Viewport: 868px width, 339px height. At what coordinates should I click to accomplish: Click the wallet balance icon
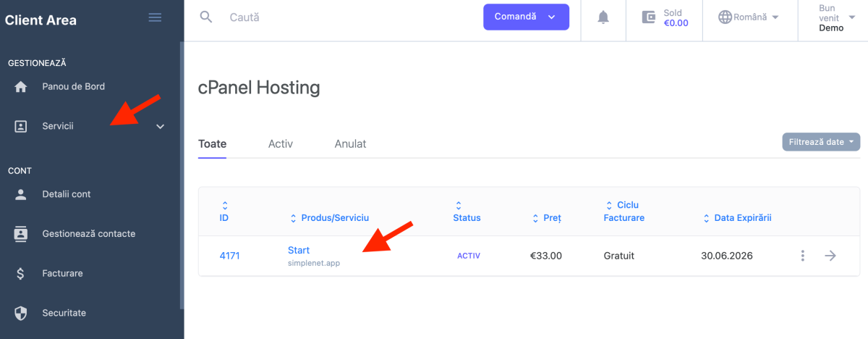pos(649,17)
